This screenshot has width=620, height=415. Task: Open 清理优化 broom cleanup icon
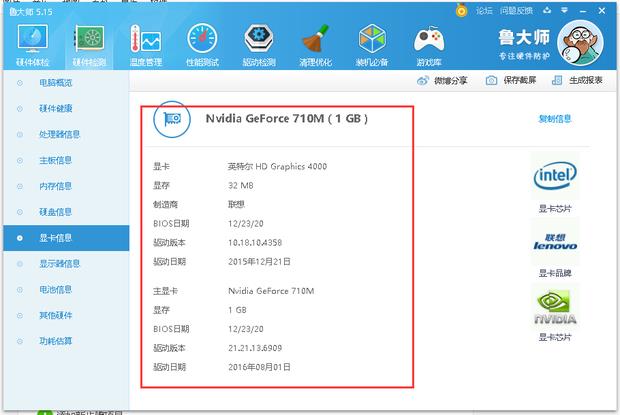tap(316, 42)
